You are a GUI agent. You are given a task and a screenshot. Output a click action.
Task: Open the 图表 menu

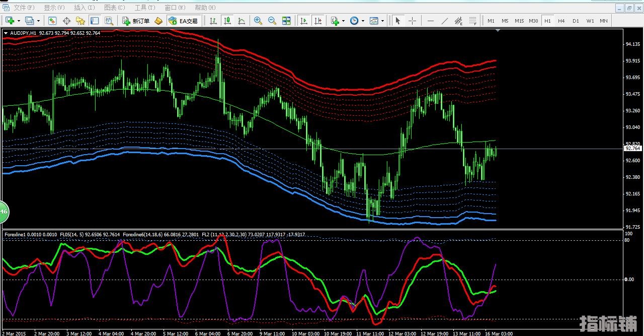coord(114,8)
